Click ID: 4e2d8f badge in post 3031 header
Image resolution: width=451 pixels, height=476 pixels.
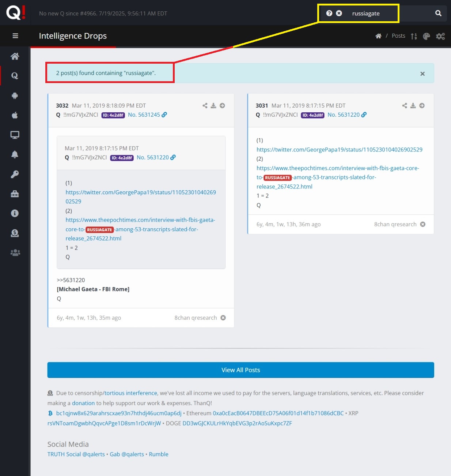pyautogui.click(x=313, y=115)
